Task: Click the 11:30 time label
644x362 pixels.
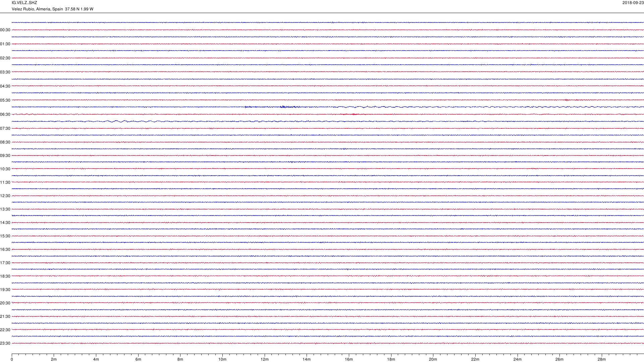Action: [x=5, y=182]
